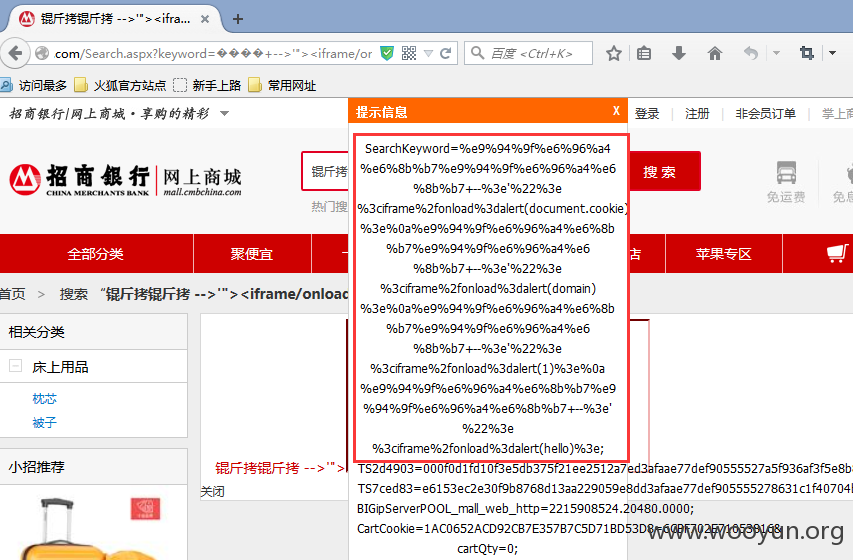
Task: Click the address bar URL field
Action: click(x=213, y=53)
